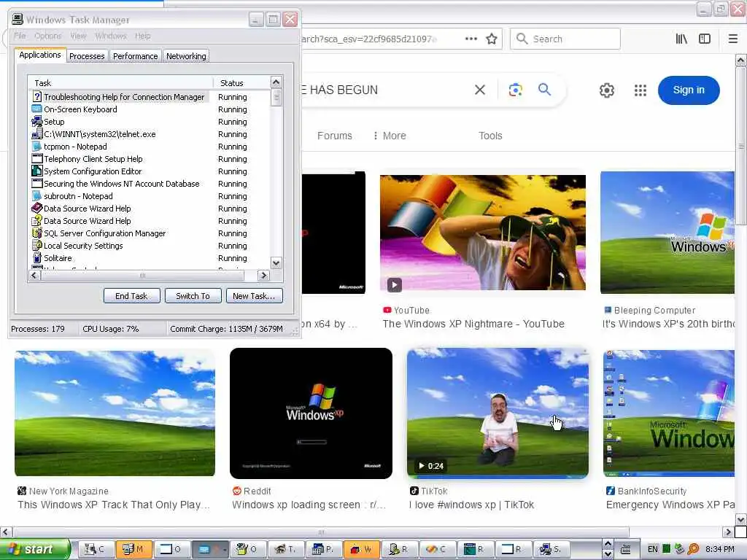Open Google quick settings gear
This screenshot has width=747, height=560.
[606, 90]
